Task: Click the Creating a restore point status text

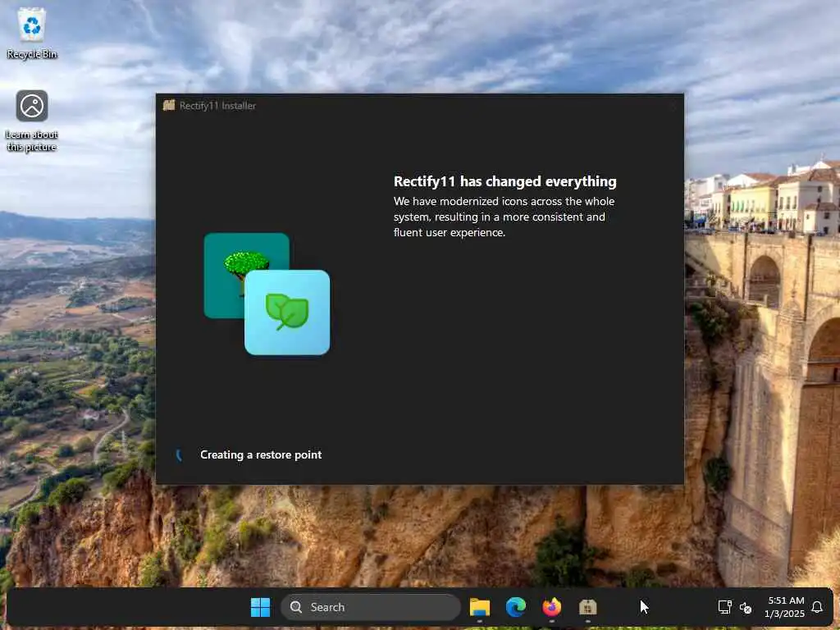Action: (x=261, y=454)
